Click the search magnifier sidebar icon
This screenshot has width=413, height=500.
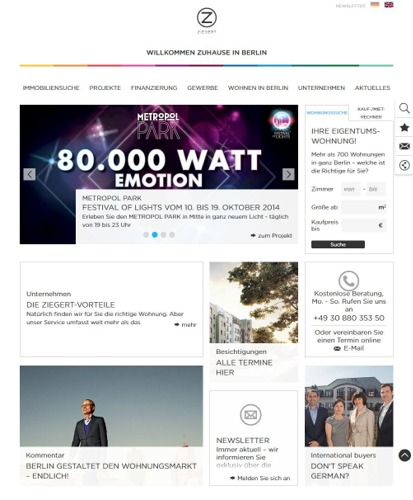pyautogui.click(x=404, y=108)
